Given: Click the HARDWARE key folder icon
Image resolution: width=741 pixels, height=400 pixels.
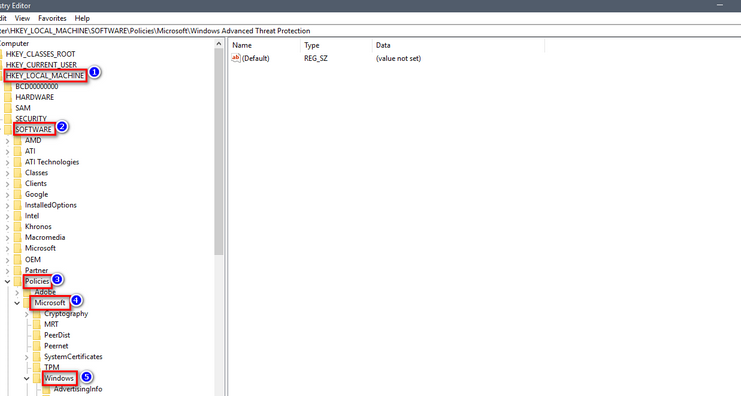Looking at the screenshot, I should (8, 97).
